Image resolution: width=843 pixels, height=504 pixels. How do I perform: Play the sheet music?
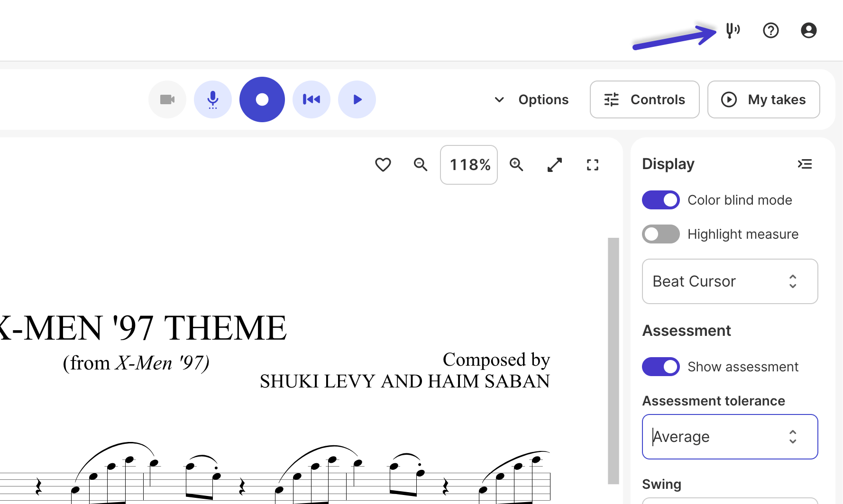click(357, 99)
